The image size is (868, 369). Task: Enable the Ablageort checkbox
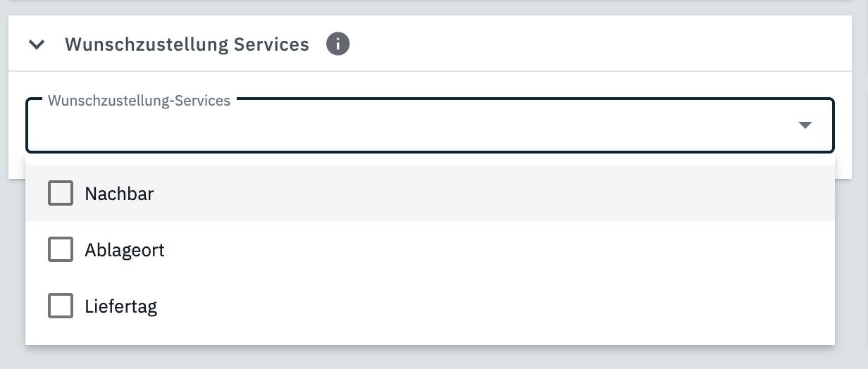click(61, 249)
